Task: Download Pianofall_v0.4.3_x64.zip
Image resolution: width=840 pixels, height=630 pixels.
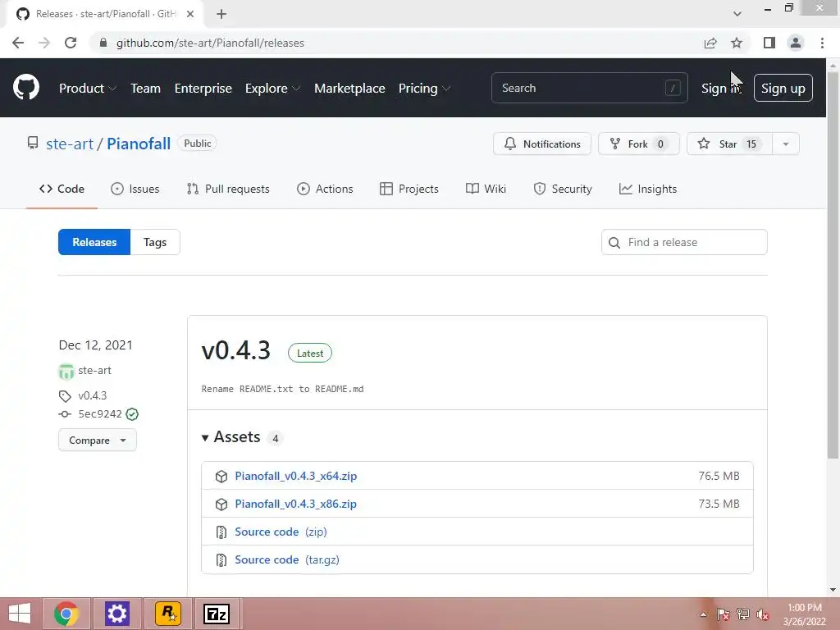Action: click(x=295, y=477)
